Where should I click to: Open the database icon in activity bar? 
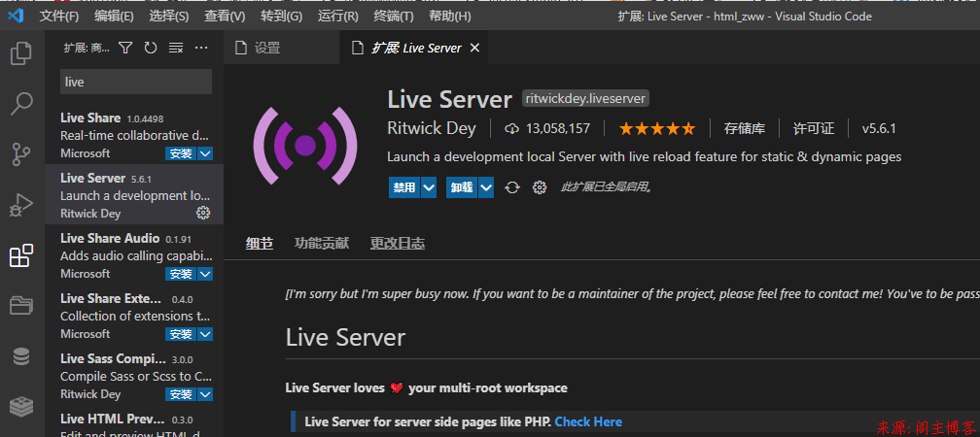click(x=21, y=356)
